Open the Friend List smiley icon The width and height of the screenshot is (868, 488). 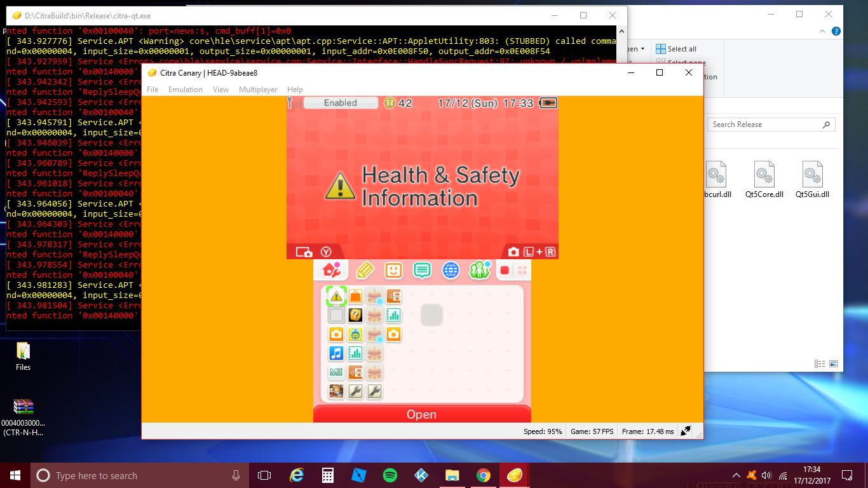393,270
